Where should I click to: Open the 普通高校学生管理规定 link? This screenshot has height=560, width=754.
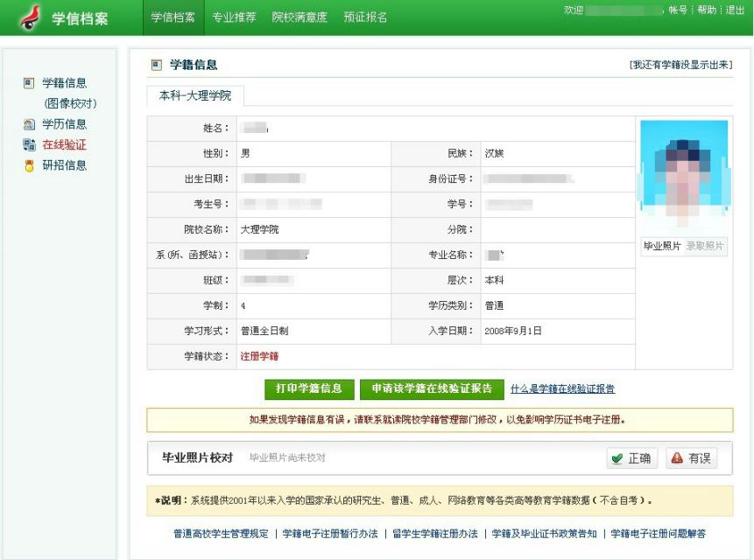(221, 534)
